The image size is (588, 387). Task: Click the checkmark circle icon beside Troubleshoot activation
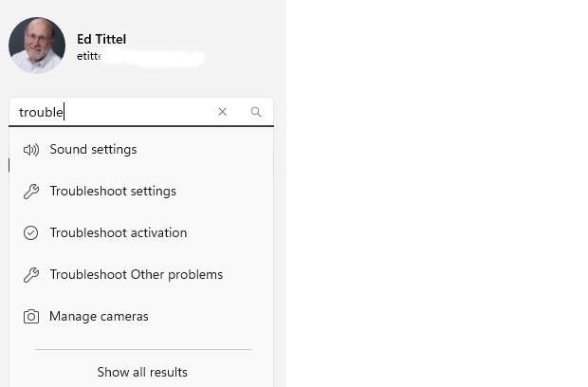point(31,233)
